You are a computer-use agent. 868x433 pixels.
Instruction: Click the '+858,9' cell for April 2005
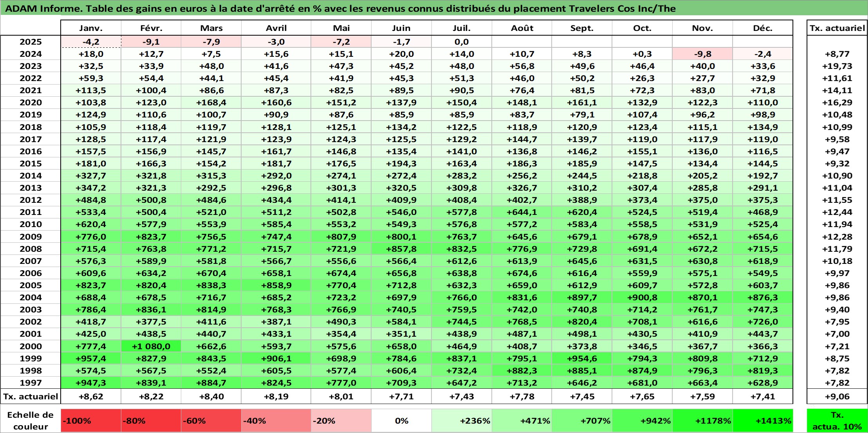[276, 285]
